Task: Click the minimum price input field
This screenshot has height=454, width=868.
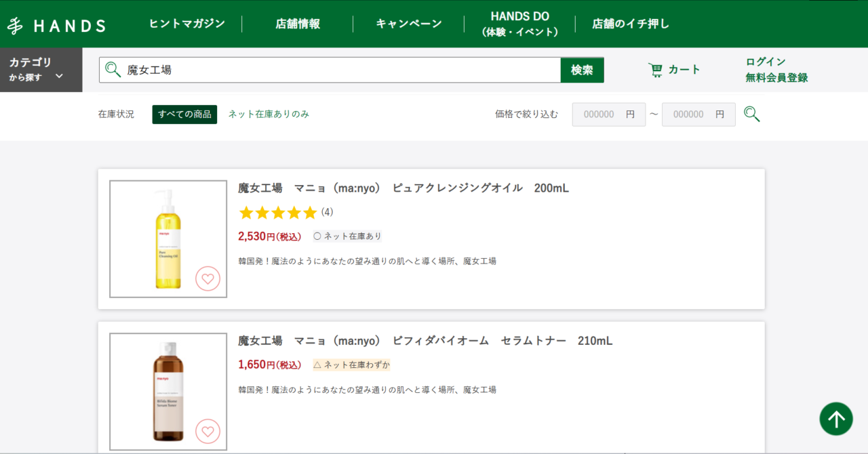Action: 609,115
